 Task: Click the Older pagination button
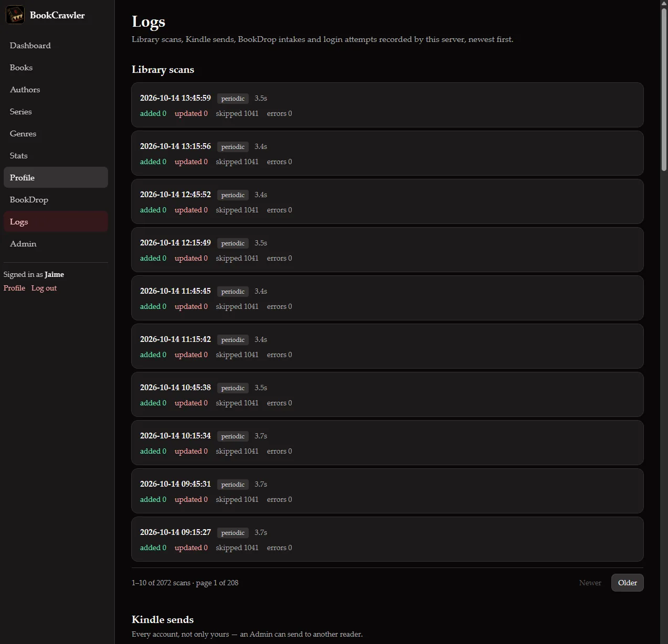627,583
